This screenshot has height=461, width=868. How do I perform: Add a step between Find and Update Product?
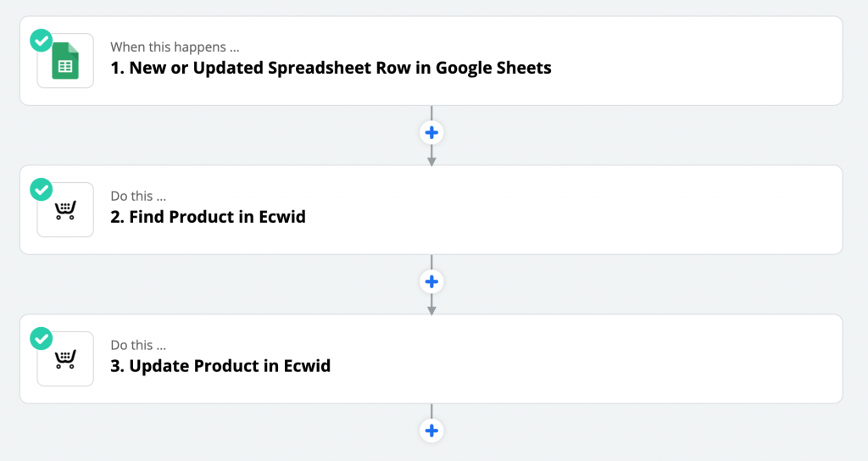tap(431, 281)
